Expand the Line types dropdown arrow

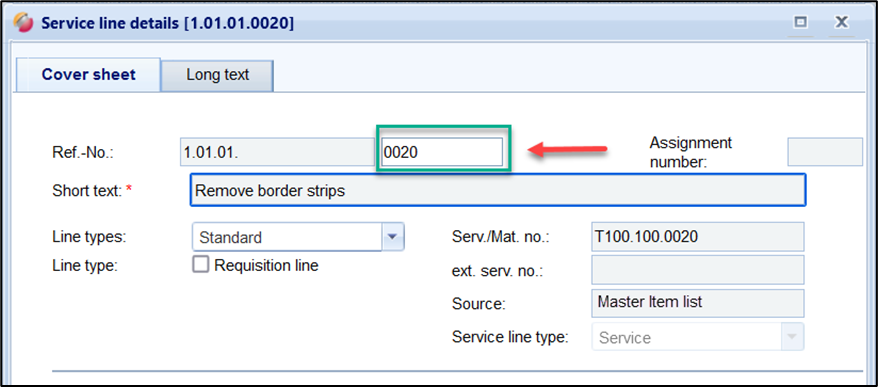click(393, 237)
